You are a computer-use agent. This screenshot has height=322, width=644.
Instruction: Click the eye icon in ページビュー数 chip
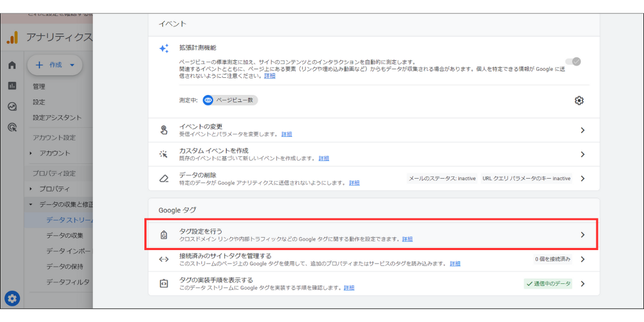point(208,100)
